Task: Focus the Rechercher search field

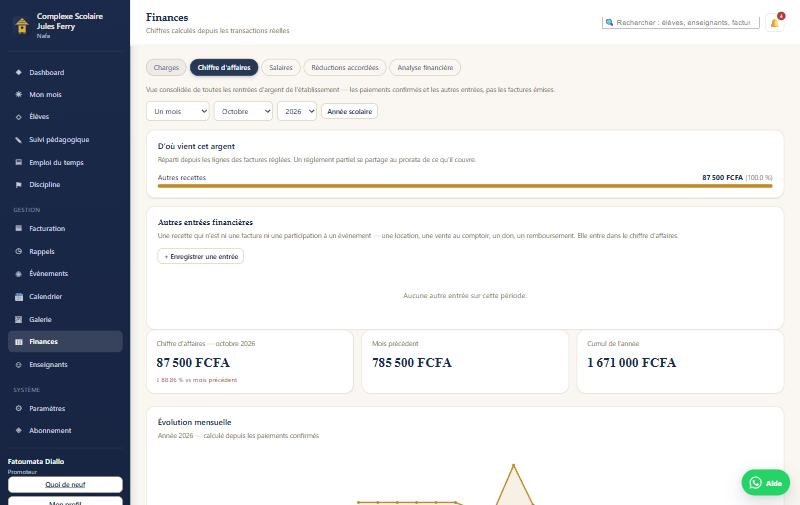Action: [681, 22]
